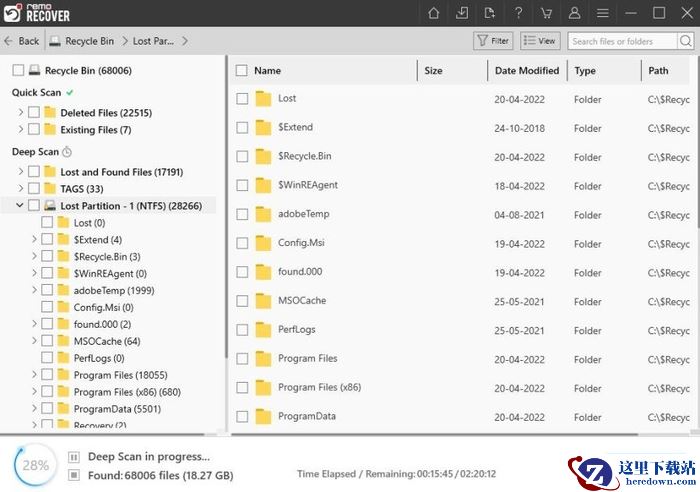Click the Recycle Bin drive icon in breadcrumb
The image size is (700, 492).
coord(55,41)
